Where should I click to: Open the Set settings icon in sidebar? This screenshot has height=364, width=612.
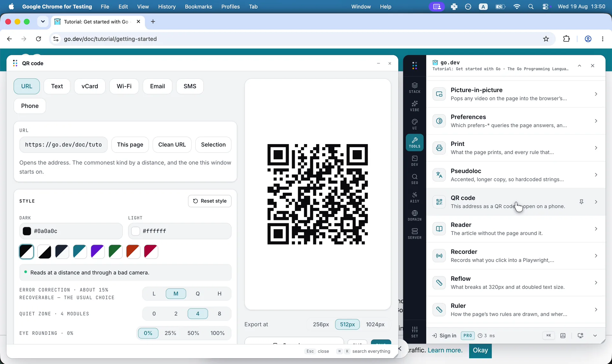(414, 332)
